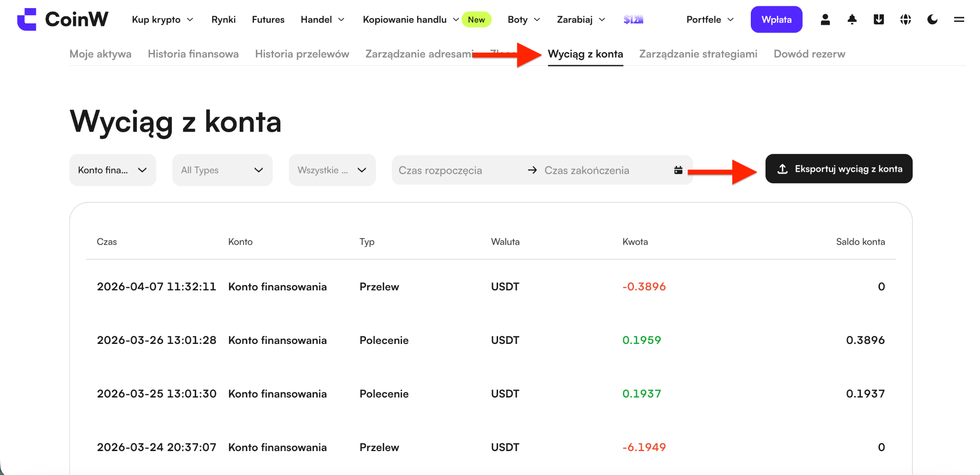Expand the Kup krypto menu
This screenshot has width=980, height=475.
163,20
